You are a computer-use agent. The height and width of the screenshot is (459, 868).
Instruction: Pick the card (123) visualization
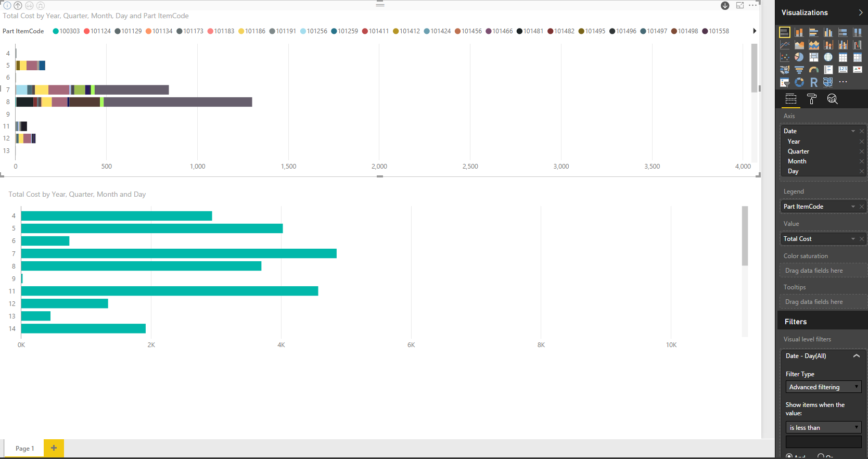[x=843, y=70]
